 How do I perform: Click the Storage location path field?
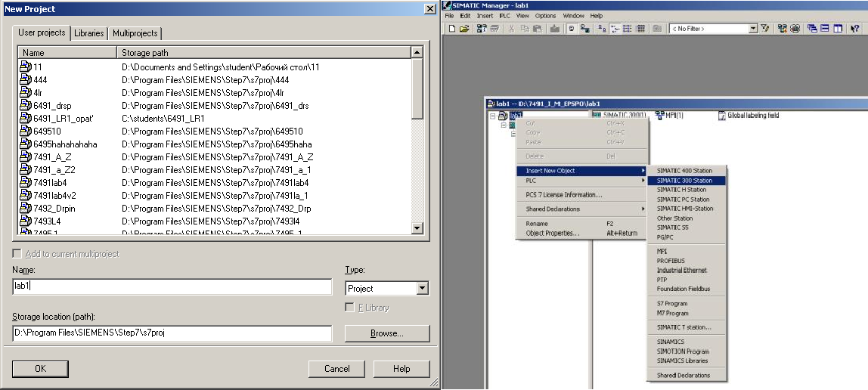pos(172,333)
